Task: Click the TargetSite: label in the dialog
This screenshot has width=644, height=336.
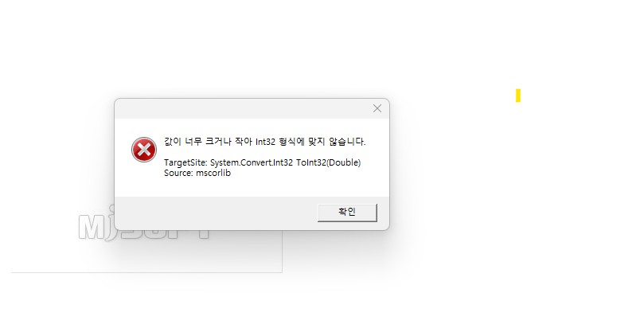Action: tap(185, 162)
